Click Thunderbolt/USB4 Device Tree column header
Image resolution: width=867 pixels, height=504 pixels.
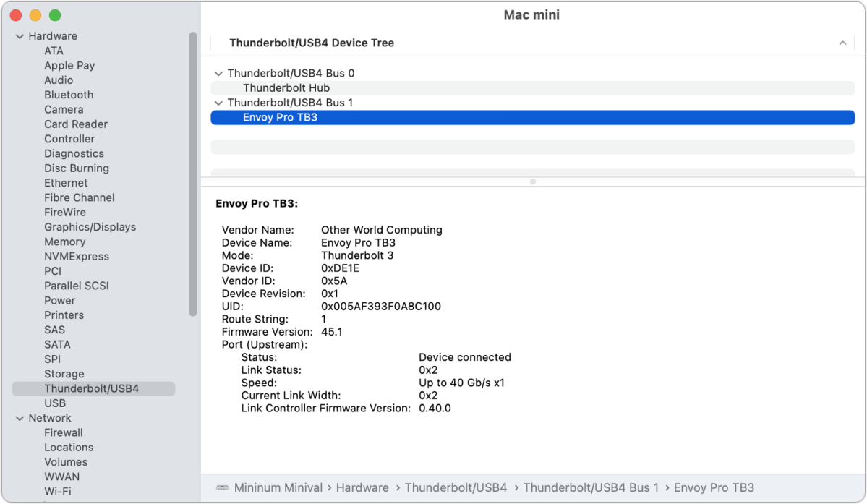[312, 43]
